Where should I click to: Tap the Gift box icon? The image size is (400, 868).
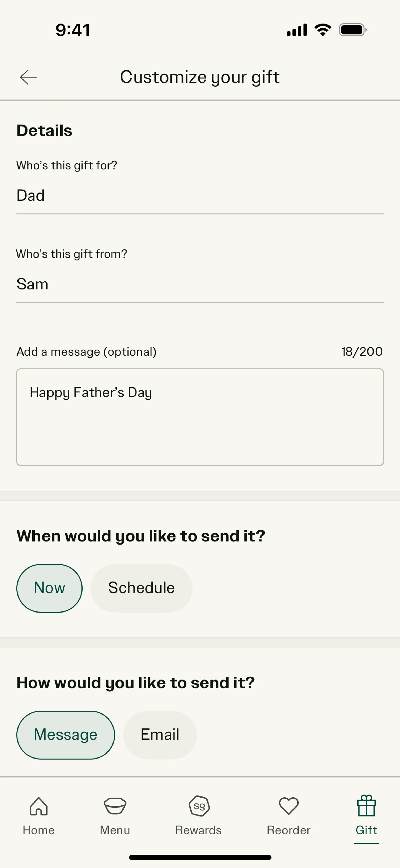coord(366,806)
